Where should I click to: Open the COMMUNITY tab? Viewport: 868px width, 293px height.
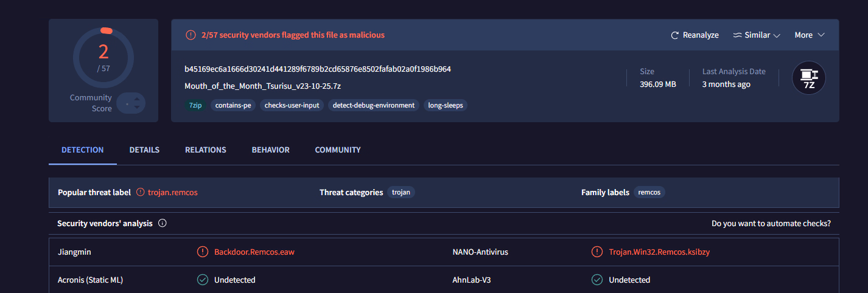point(338,150)
